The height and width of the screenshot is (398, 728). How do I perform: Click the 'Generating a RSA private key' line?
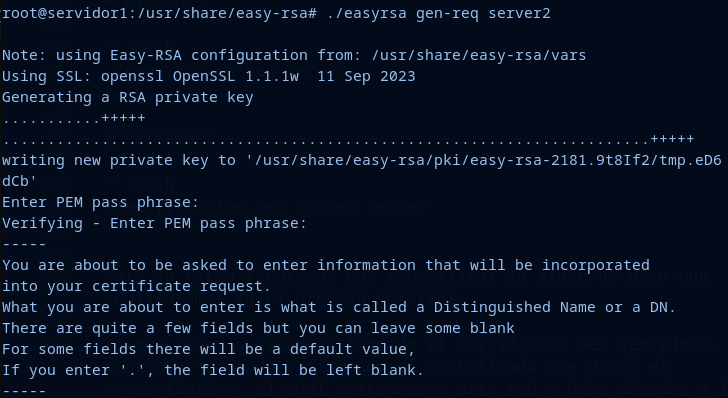pos(128,97)
